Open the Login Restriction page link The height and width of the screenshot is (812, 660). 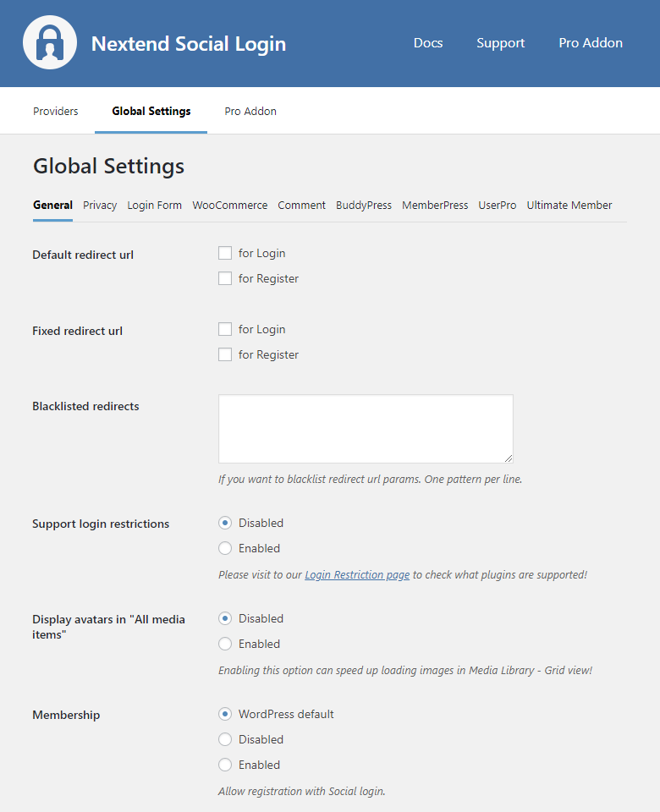click(357, 575)
